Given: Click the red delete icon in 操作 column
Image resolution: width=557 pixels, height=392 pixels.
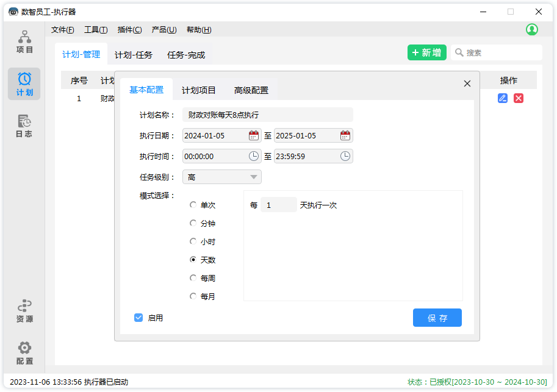Looking at the screenshot, I should pos(519,98).
